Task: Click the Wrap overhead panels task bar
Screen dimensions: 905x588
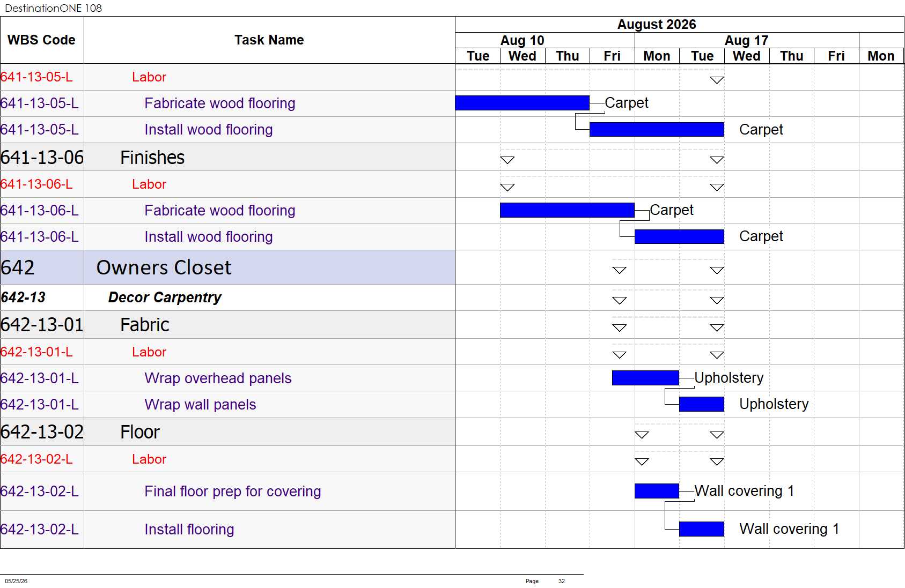Action: pyautogui.click(x=645, y=378)
